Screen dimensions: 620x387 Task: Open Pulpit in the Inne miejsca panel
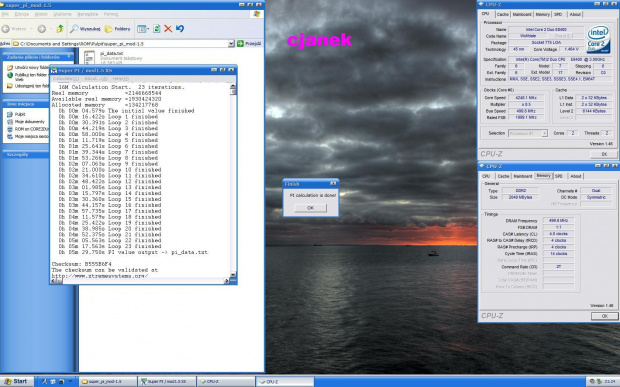(x=20, y=114)
